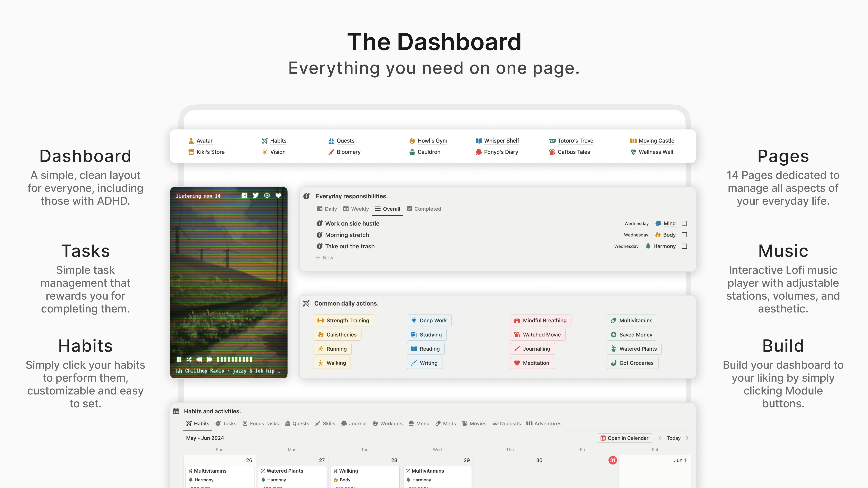This screenshot has height=488, width=868.
Task: Click the heart icon on the music player
Action: click(279, 195)
